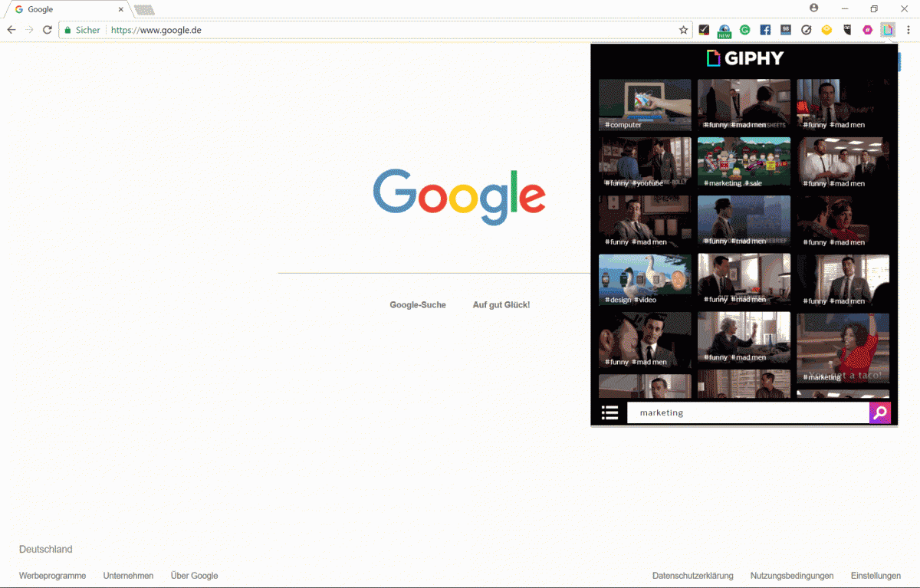Image resolution: width=920 pixels, height=588 pixels.
Task: Click the circle pen extension icon
Action: coord(807,30)
